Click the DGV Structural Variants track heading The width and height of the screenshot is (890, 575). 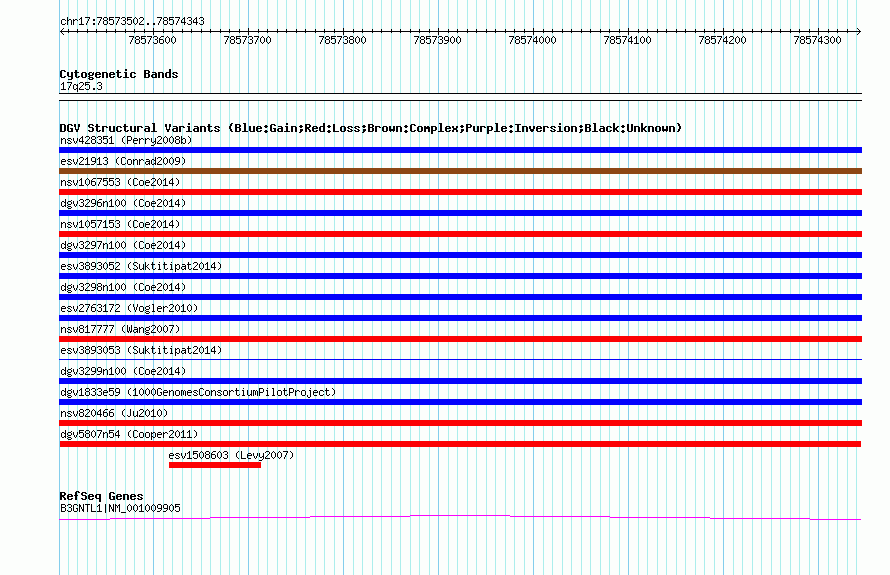pyautogui.click(x=370, y=128)
